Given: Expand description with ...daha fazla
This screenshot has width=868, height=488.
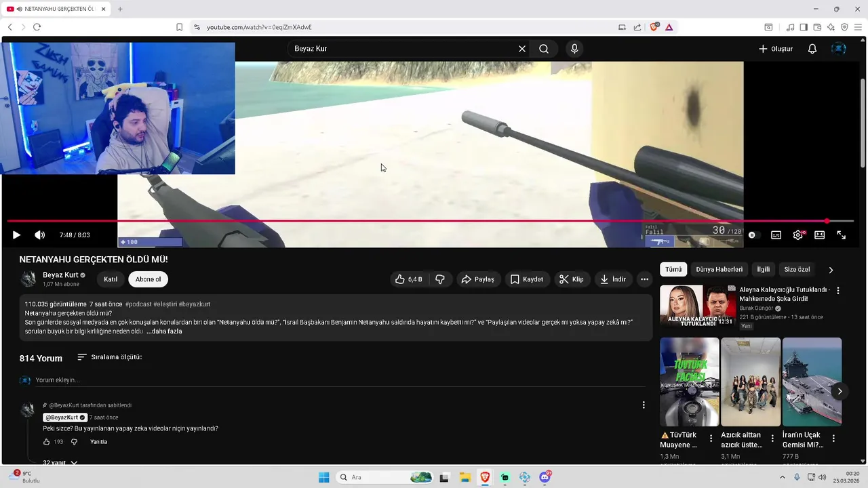Looking at the screenshot, I should 164,331.
